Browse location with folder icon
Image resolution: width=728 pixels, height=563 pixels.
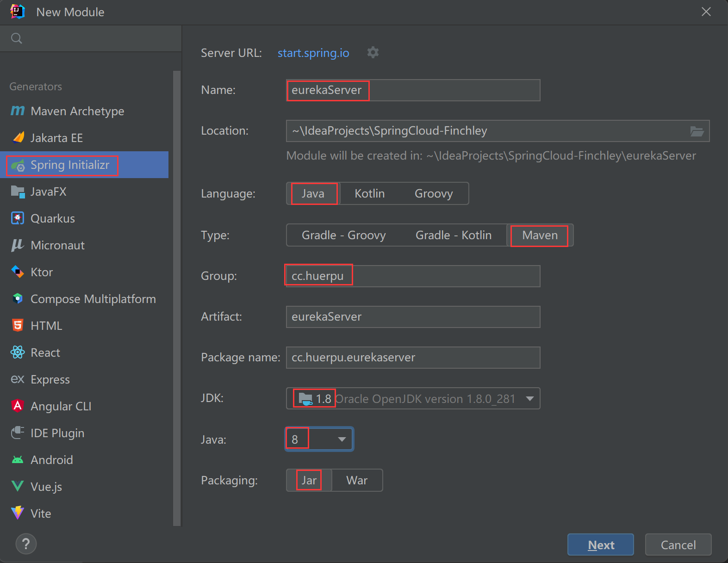pos(697,131)
